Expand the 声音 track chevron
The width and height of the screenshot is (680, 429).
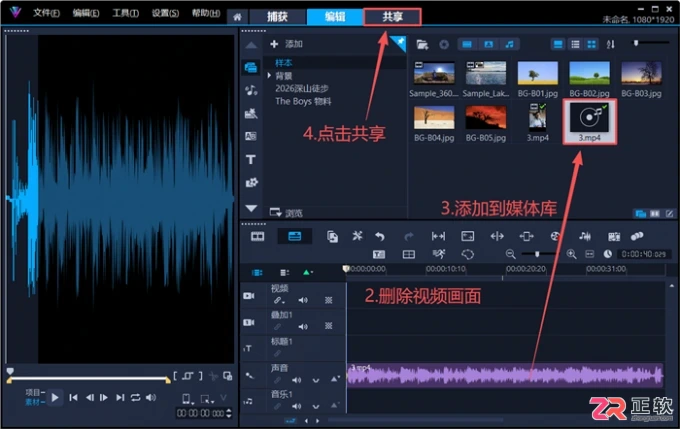[x=316, y=380]
